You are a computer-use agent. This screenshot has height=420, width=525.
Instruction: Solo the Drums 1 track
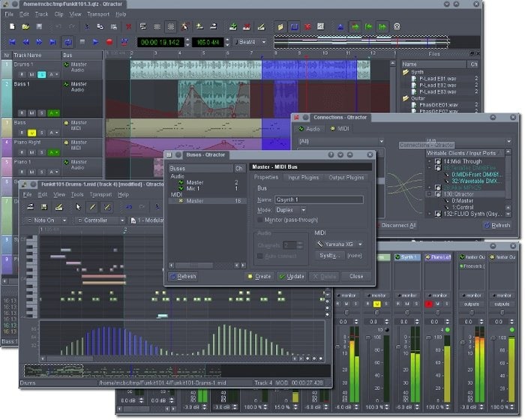(41, 74)
